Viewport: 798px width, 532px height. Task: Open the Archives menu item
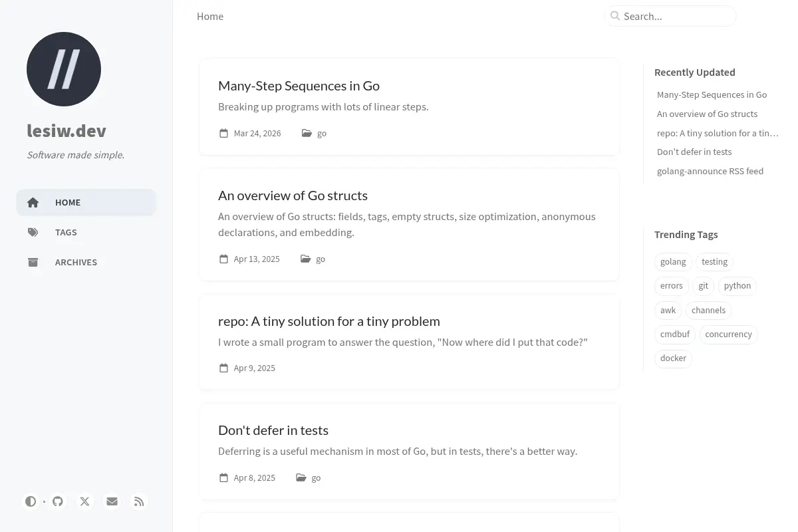86,262
